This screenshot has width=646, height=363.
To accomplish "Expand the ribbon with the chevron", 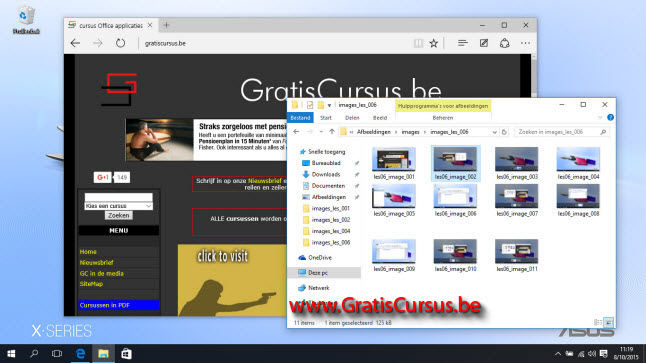I will click(600, 118).
